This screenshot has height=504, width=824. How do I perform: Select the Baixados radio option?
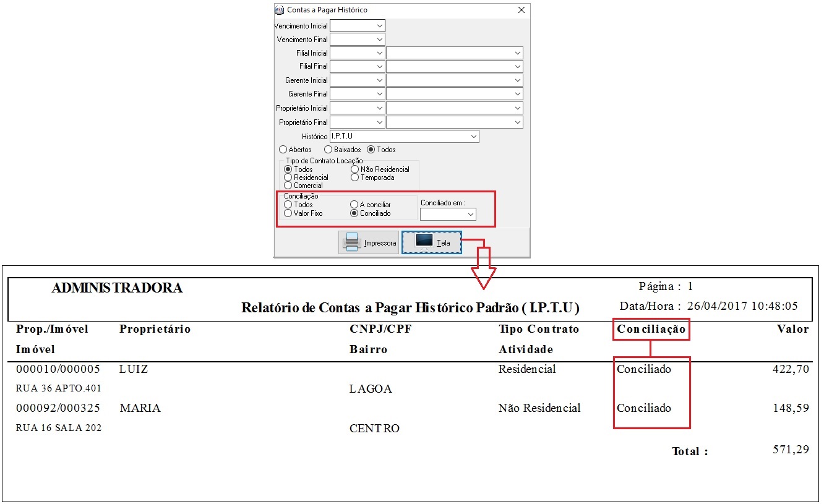coord(328,150)
